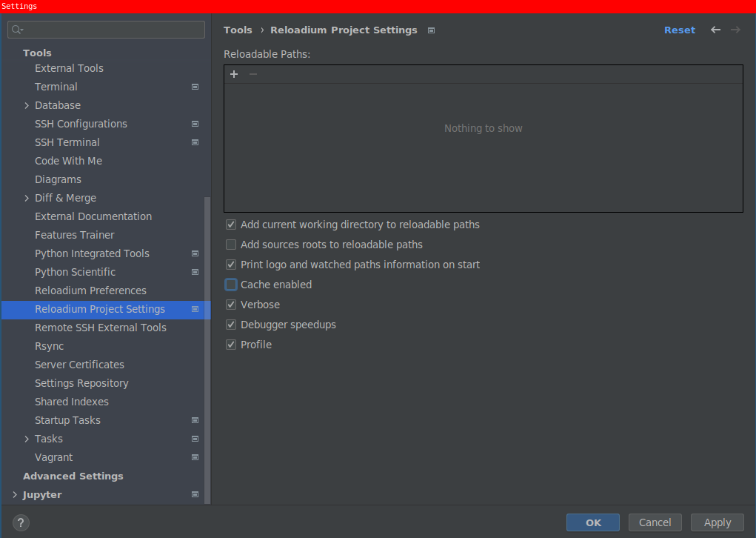
Task: Click the project-level icon beside the breadcrumb title
Action: pyautogui.click(x=431, y=30)
